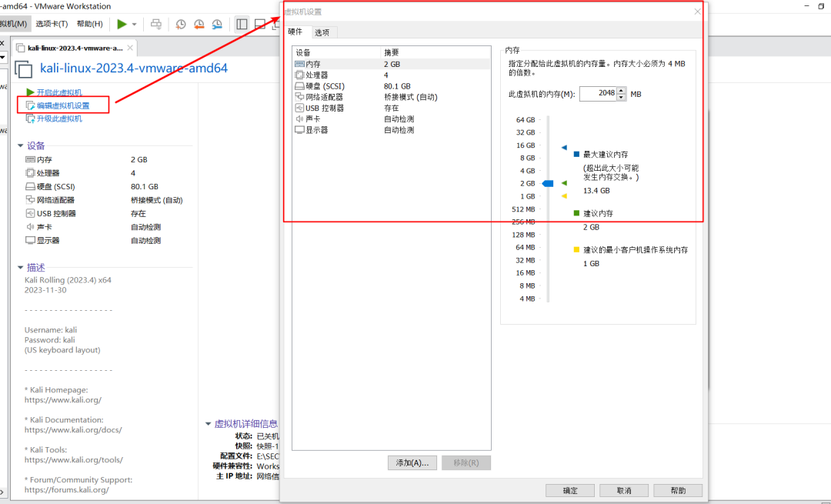
Task: Click https://www.kali.org/tools/ text in description
Action: [x=74, y=460]
